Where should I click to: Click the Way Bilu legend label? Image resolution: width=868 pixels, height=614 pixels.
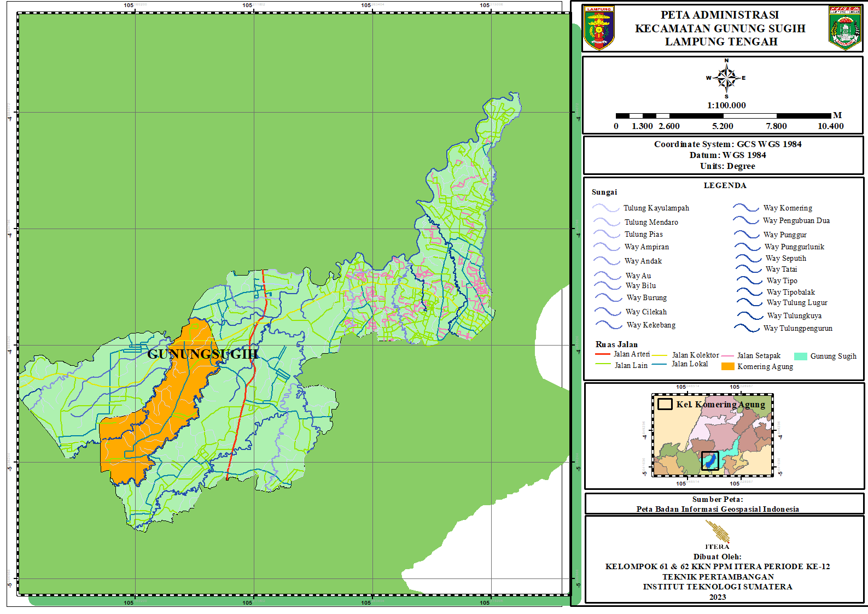(640, 285)
